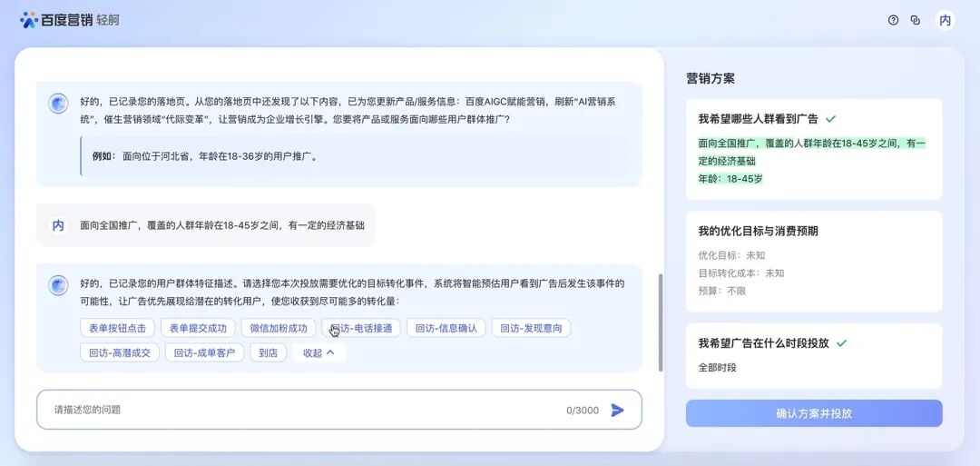Select the 表单提交成功 conversion option
This screenshot has height=466, width=980.
tap(198, 328)
